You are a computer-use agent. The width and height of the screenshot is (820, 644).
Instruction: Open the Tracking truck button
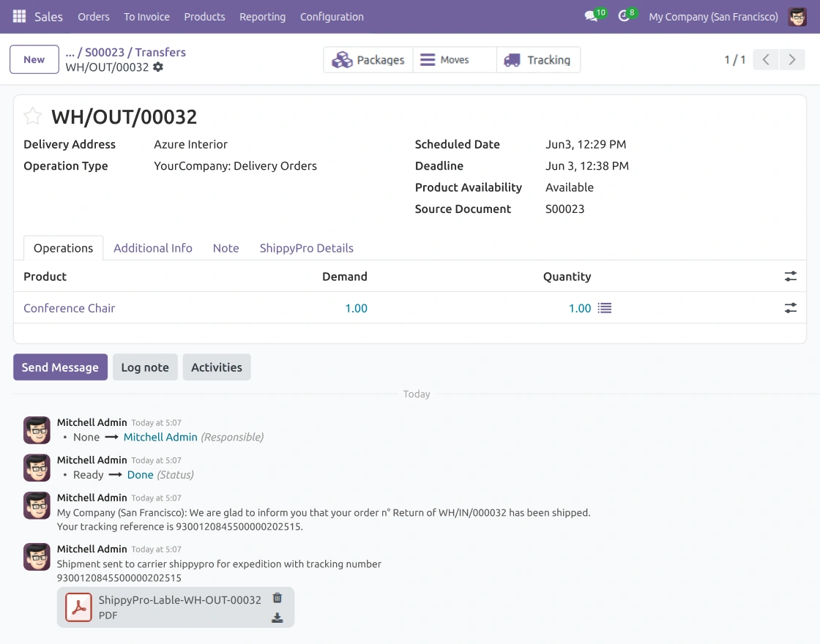[538, 59]
